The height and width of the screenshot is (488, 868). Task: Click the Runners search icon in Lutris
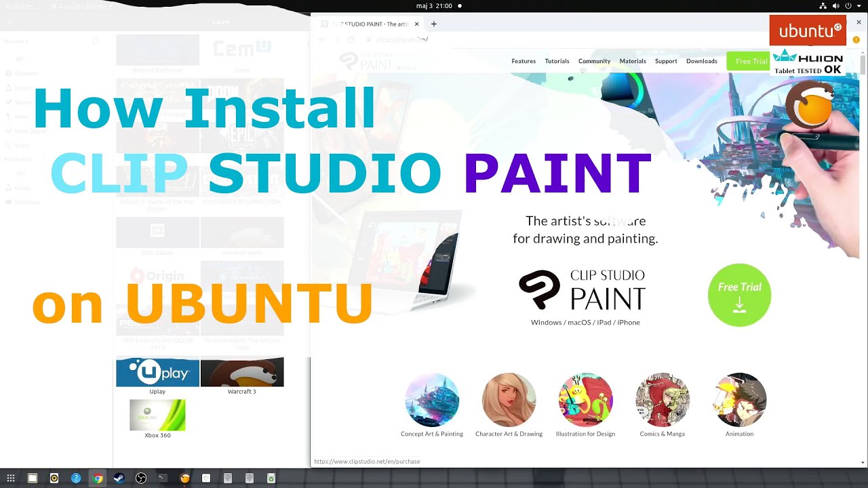coord(95,41)
